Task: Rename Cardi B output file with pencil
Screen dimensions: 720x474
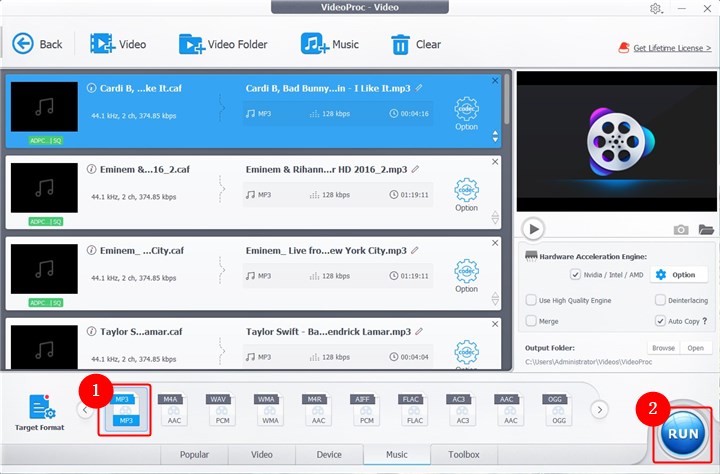Action: tap(419, 88)
